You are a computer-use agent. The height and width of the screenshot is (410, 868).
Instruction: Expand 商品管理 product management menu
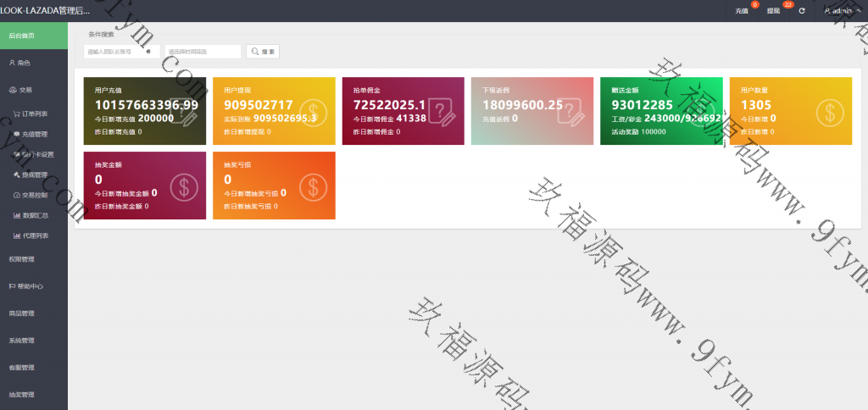34,313
